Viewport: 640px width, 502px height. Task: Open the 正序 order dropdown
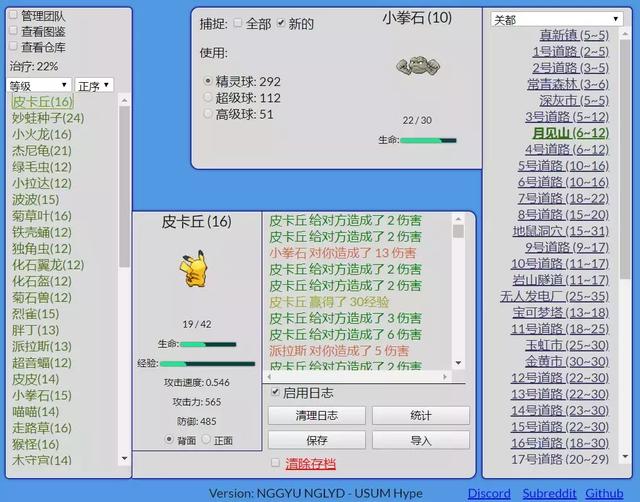pos(94,85)
